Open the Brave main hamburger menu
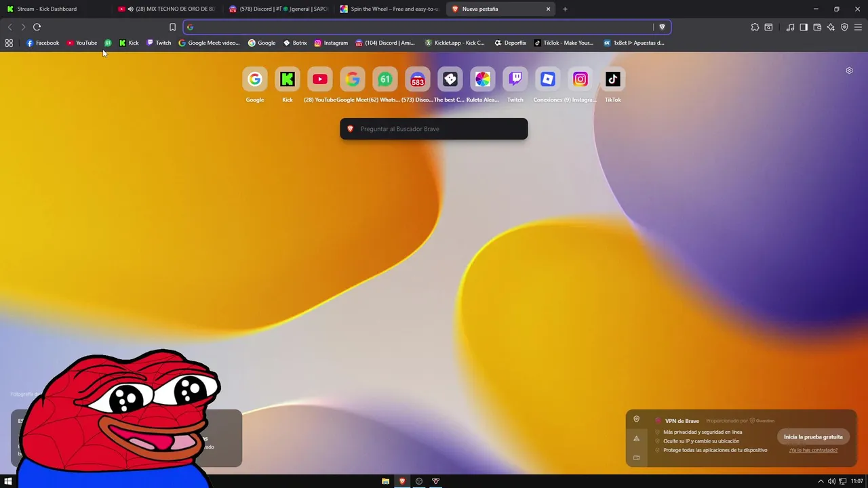 (x=858, y=27)
